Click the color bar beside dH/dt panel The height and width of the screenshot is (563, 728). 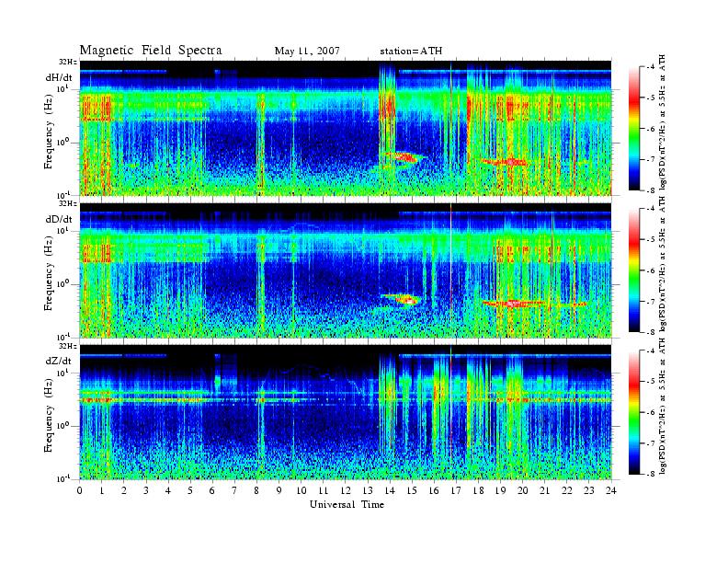[633, 129]
